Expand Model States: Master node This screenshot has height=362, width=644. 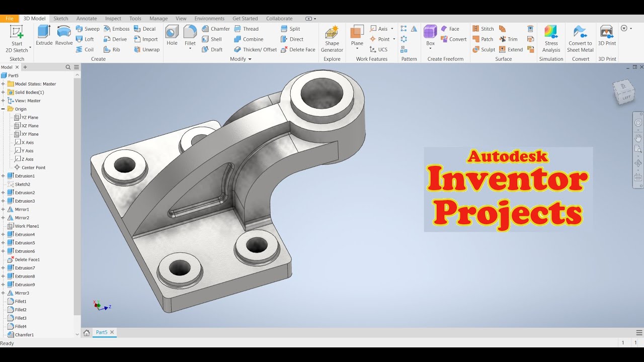click(3, 84)
